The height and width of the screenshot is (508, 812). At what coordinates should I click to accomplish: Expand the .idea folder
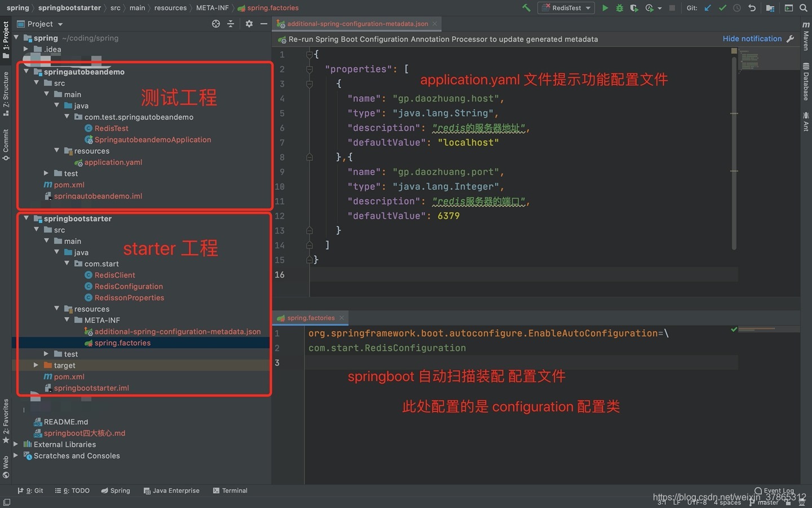(26, 49)
